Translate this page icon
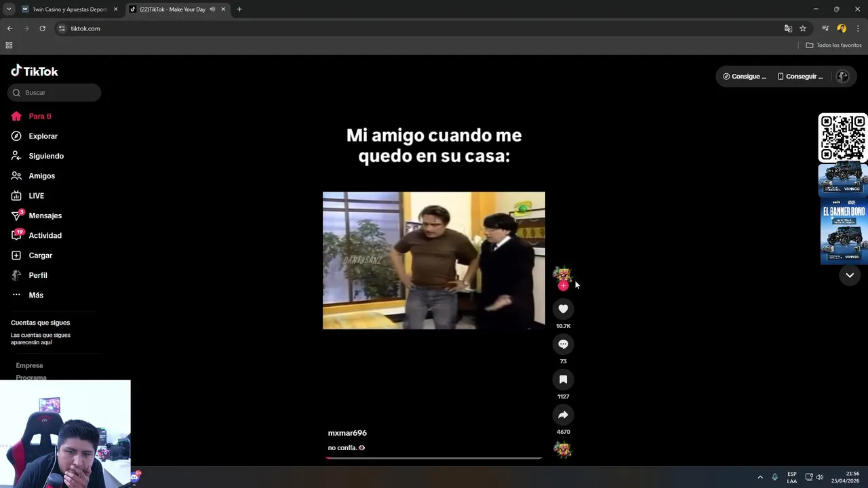 pyautogui.click(x=788, y=28)
